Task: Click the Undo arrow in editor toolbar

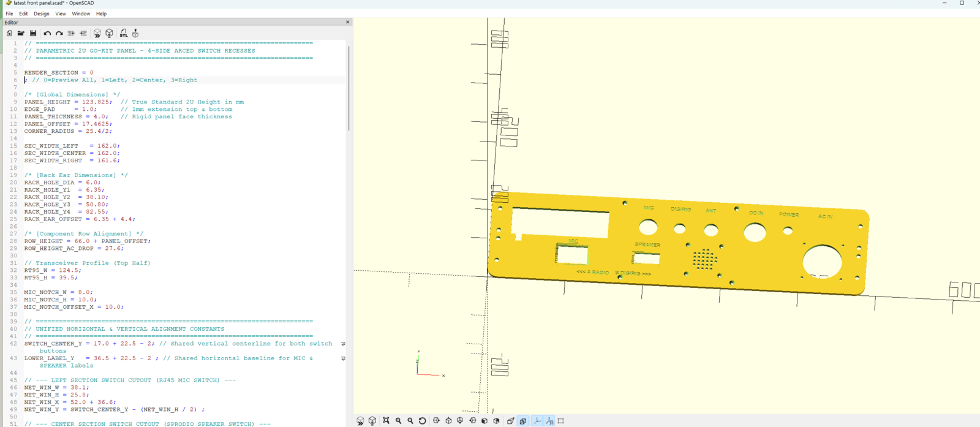Action: click(47, 33)
